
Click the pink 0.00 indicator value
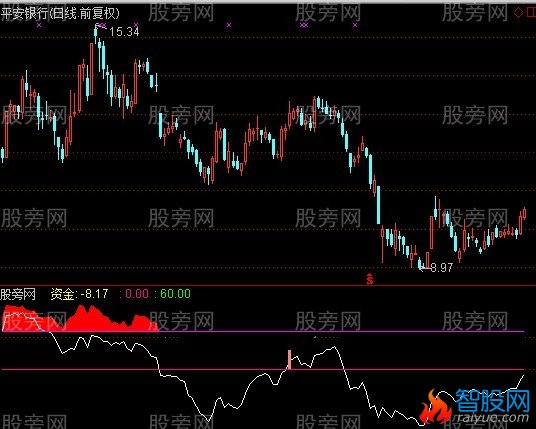(x=137, y=294)
